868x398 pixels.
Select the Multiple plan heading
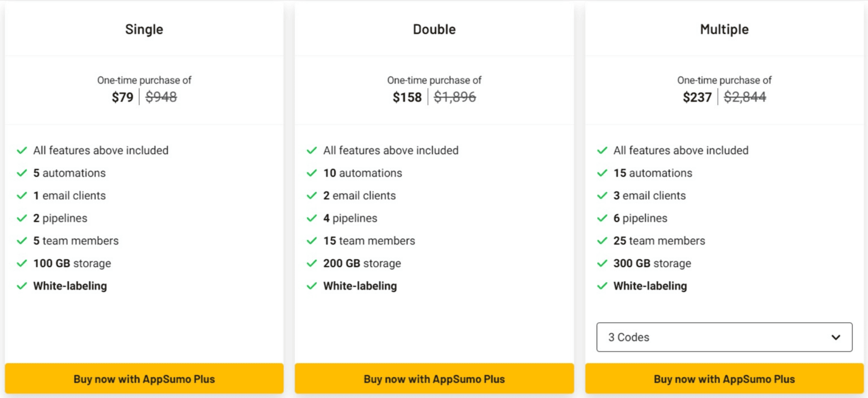(x=724, y=29)
